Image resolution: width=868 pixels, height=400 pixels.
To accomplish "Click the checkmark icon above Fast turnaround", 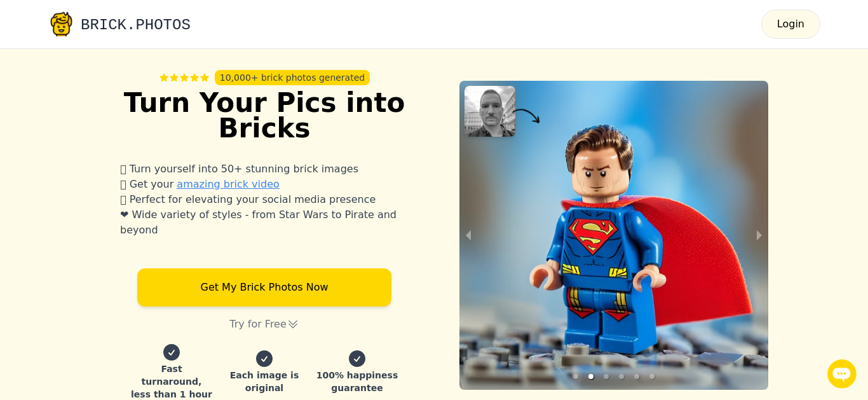I will point(172,352).
